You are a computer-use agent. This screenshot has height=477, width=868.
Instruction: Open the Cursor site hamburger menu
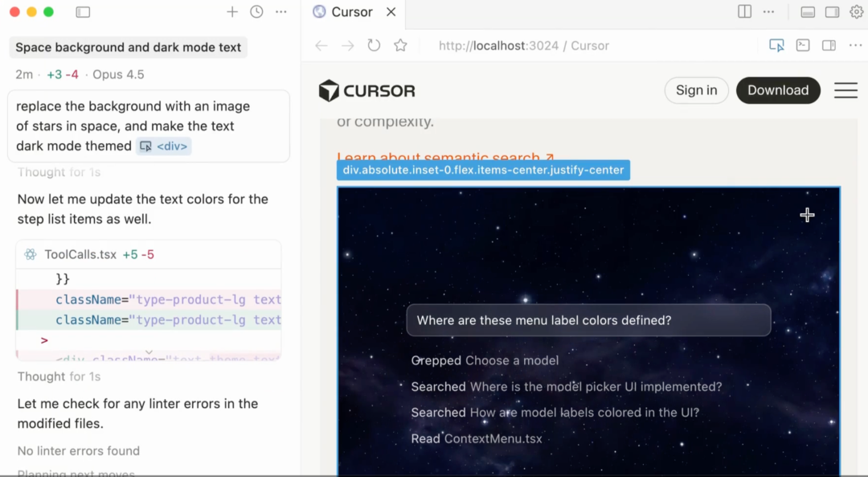(x=845, y=90)
